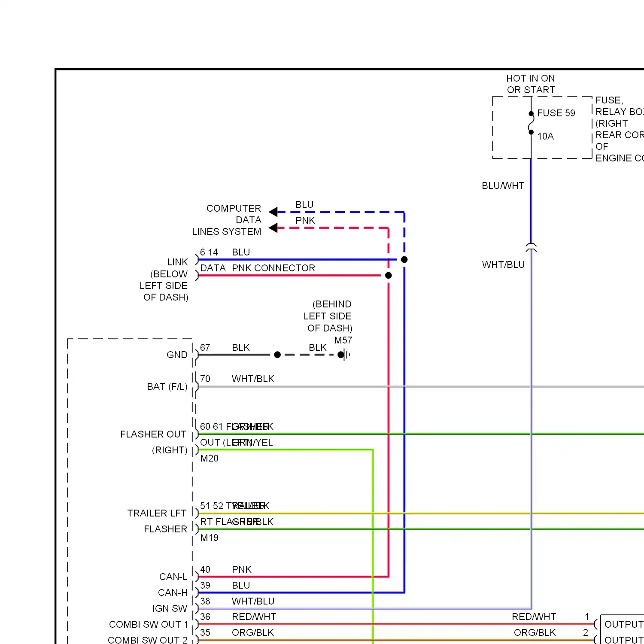The width and height of the screenshot is (644, 644).
Task: Click the 'PNK CONNECTOR' text
Action: (273, 268)
